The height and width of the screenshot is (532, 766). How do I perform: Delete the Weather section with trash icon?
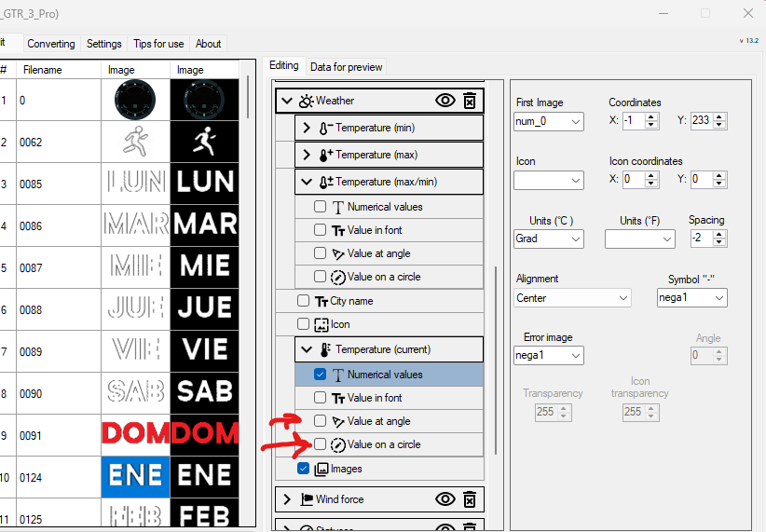(x=470, y=101)
